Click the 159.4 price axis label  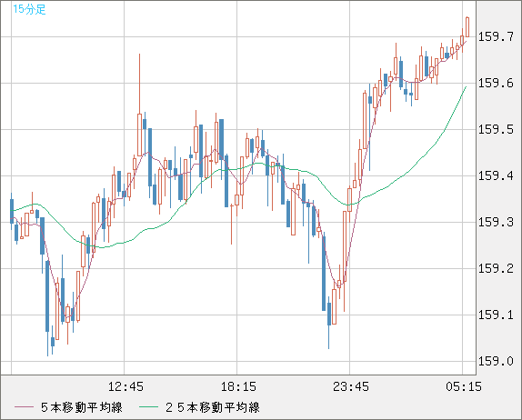click(496, 175)
